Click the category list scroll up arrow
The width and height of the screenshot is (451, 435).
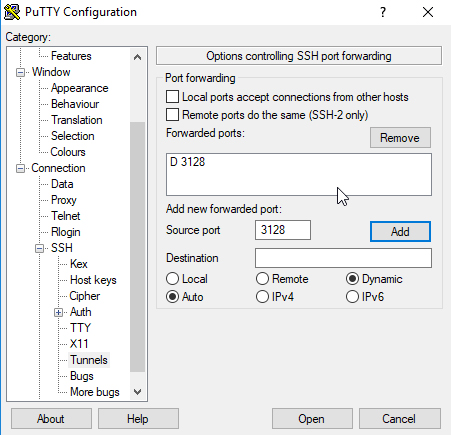137,57
